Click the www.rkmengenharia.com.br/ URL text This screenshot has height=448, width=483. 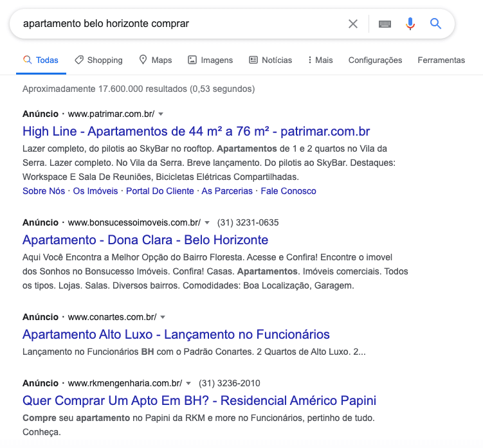[125, 383]
